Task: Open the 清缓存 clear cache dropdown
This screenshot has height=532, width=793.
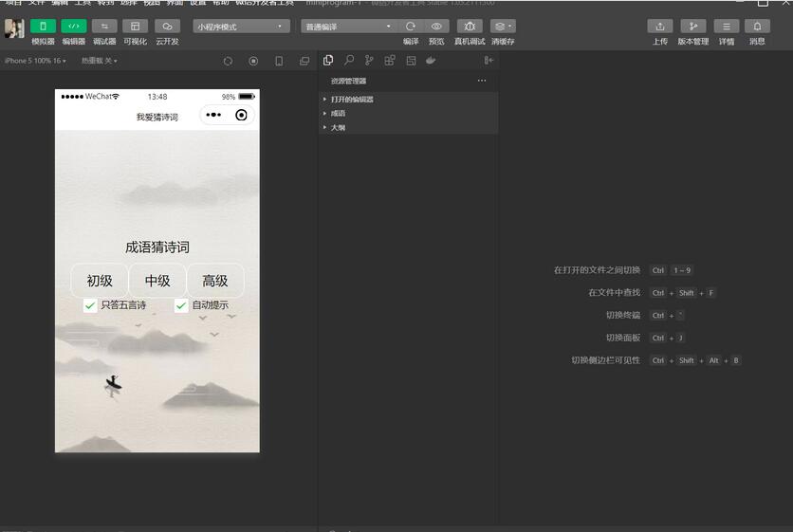Action: click(x=503, y=27)
